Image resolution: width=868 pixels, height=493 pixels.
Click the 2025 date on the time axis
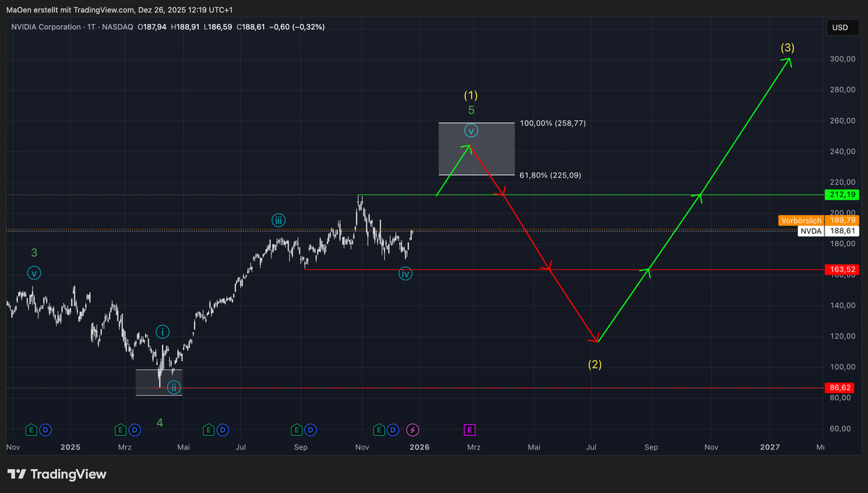pos(70,447)
